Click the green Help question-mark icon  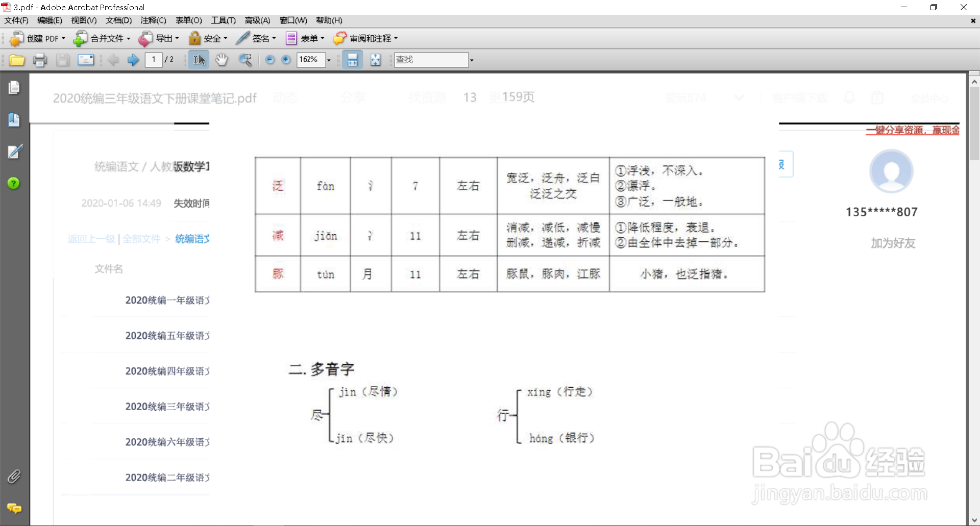click(13, 183)
